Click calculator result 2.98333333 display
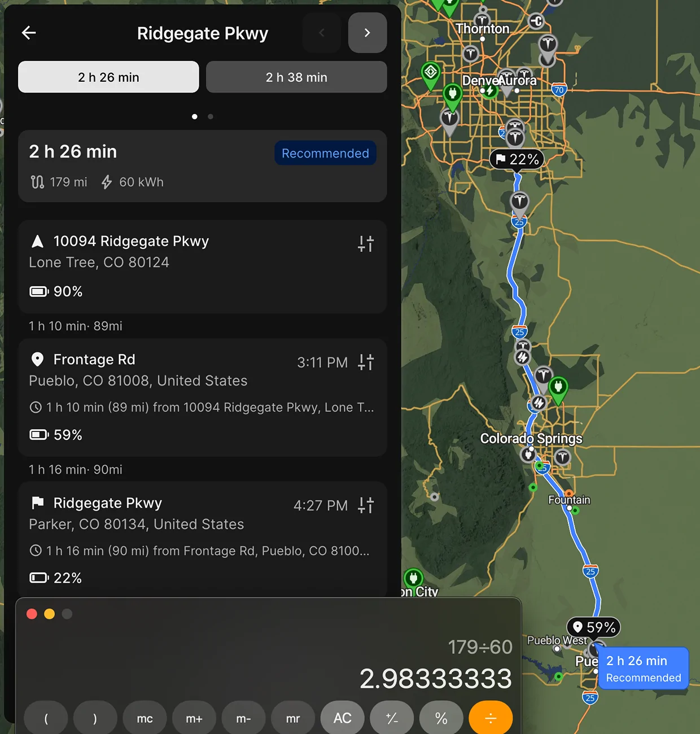Viewport: 700px width, 734px height. (435, 678)
